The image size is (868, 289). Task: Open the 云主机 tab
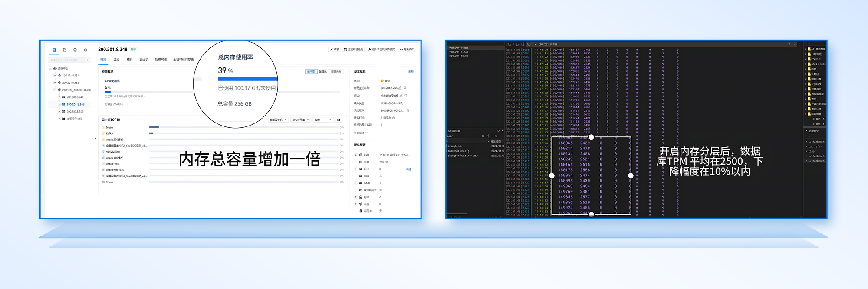(x=144, y=60)
